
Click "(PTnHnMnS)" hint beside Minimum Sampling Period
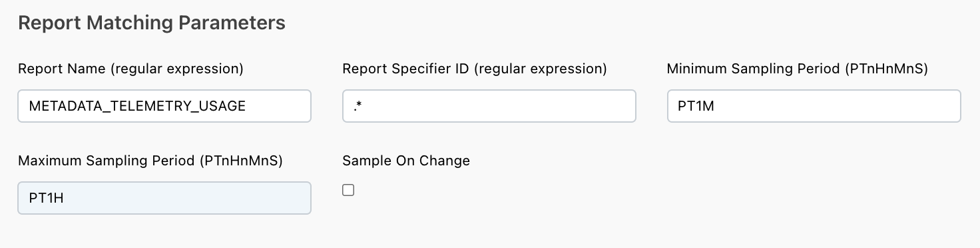tap(886, 69)
